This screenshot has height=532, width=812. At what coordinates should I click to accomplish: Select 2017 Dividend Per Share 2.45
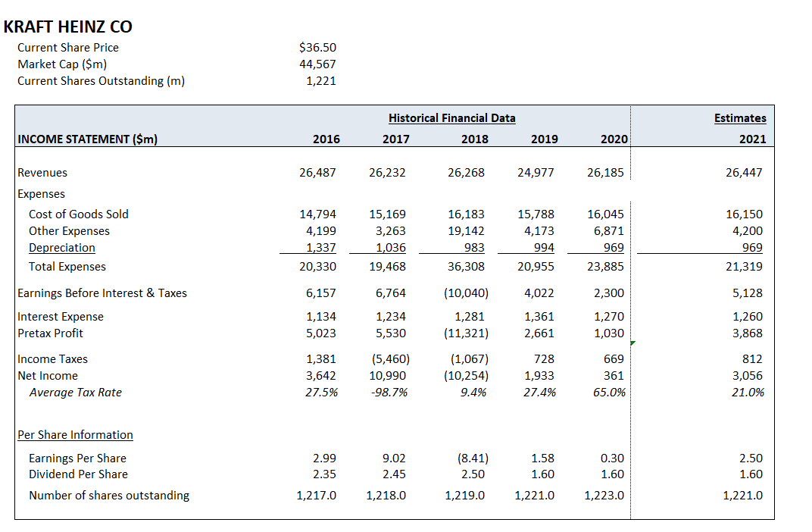point(394,474)
